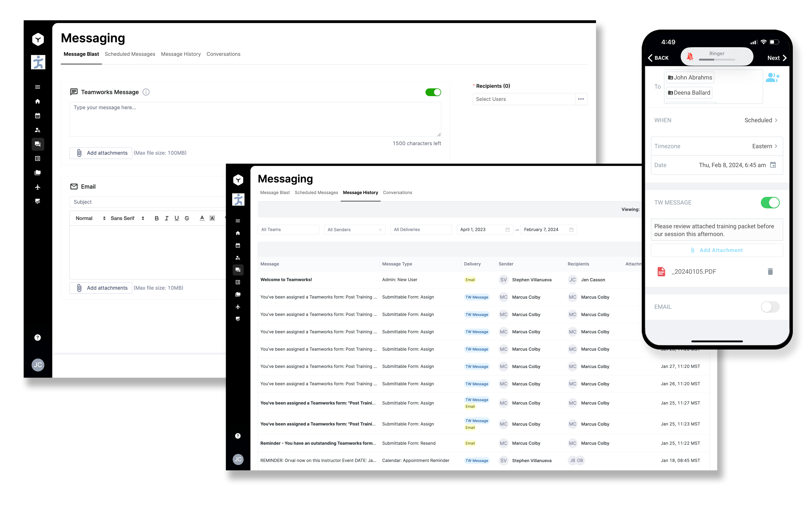Expand the Timezone Eastern option
This screenshot has width=812, height=507.
(765, 146)
